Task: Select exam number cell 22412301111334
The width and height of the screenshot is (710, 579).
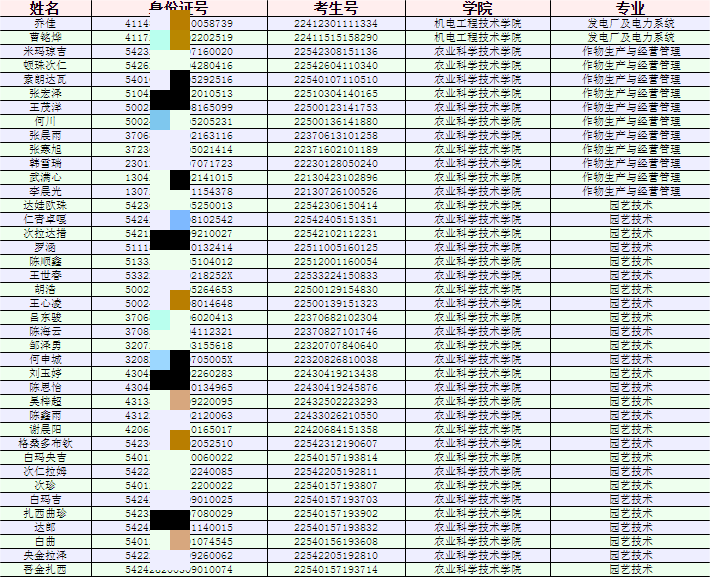Action: point(336,22)
